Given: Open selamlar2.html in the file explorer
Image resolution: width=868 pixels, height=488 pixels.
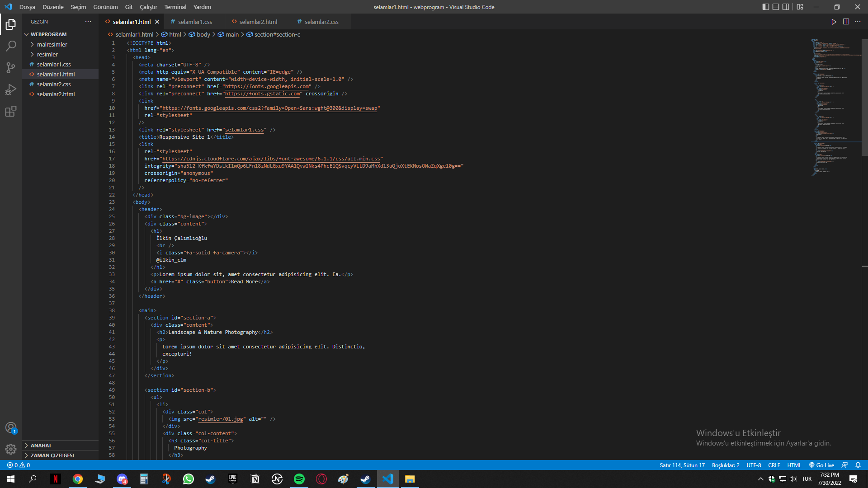Looking at the screenshot, I should pyautogui.click(x=60, y=94).
